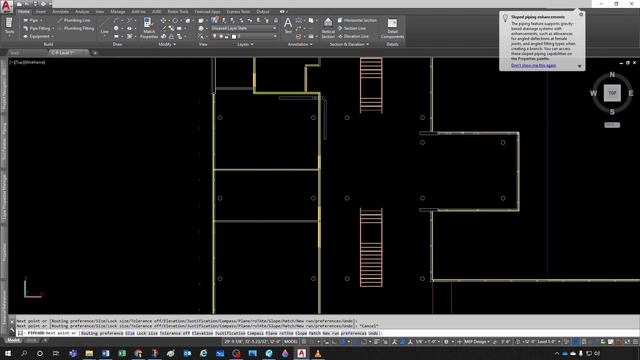Select the Text annotation tool
This screenshot has height=360, width=640.
[288, 25]
